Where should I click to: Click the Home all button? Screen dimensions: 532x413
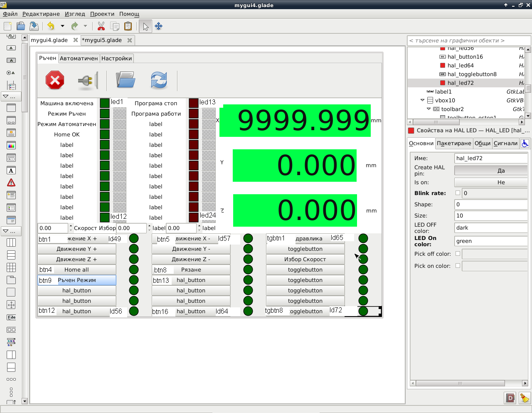pos(76,270)
